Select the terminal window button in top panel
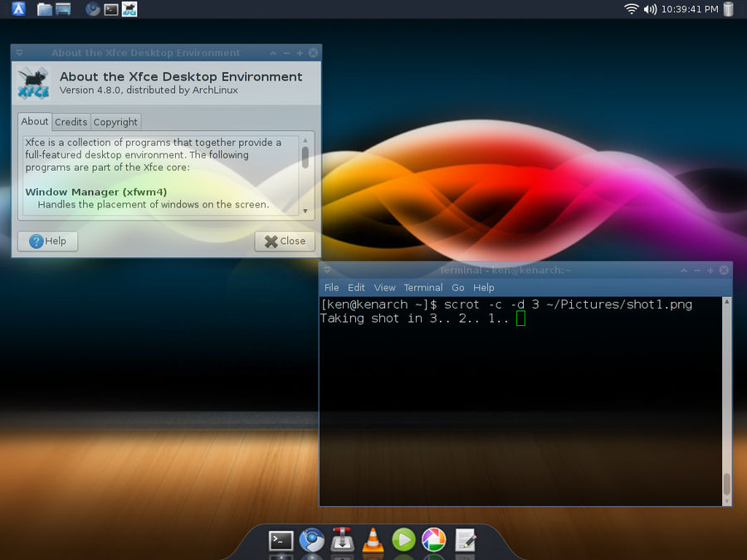The width and height of the screenshot is (747, 560). pos(111,9)
